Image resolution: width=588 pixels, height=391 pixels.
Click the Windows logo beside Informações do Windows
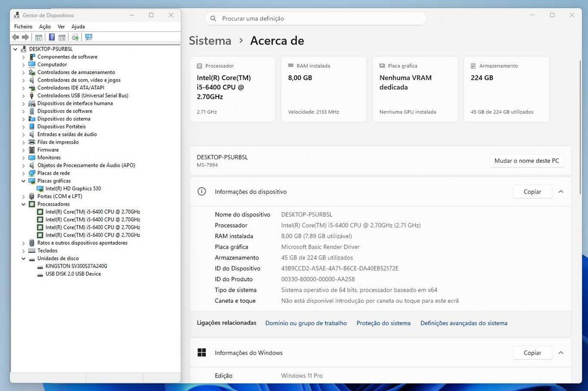coord(202,352)
